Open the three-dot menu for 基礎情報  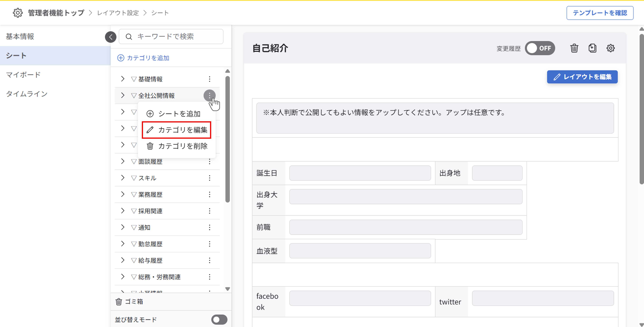pyautogui.click(x=209, y=79)
